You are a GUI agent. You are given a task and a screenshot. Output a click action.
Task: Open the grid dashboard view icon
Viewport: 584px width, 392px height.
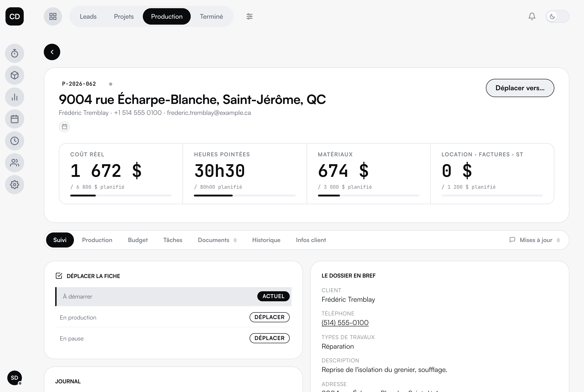pos(53,16)
